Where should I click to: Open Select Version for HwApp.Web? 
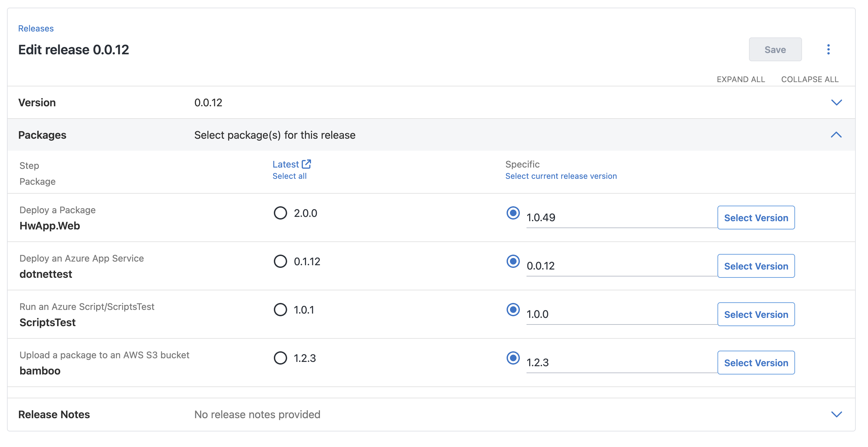coord(756,218)
